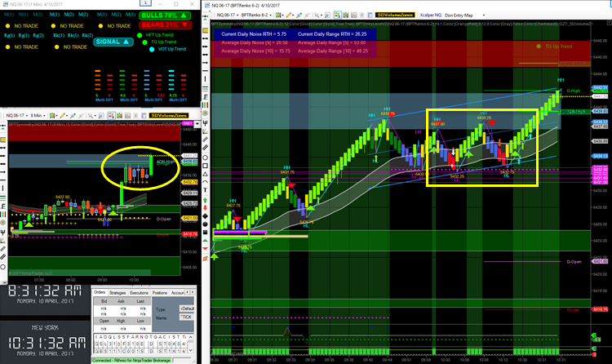Open the data series candle icon in the Renko chart toolbar
This screenshot has height=364, width=612.
346,16
